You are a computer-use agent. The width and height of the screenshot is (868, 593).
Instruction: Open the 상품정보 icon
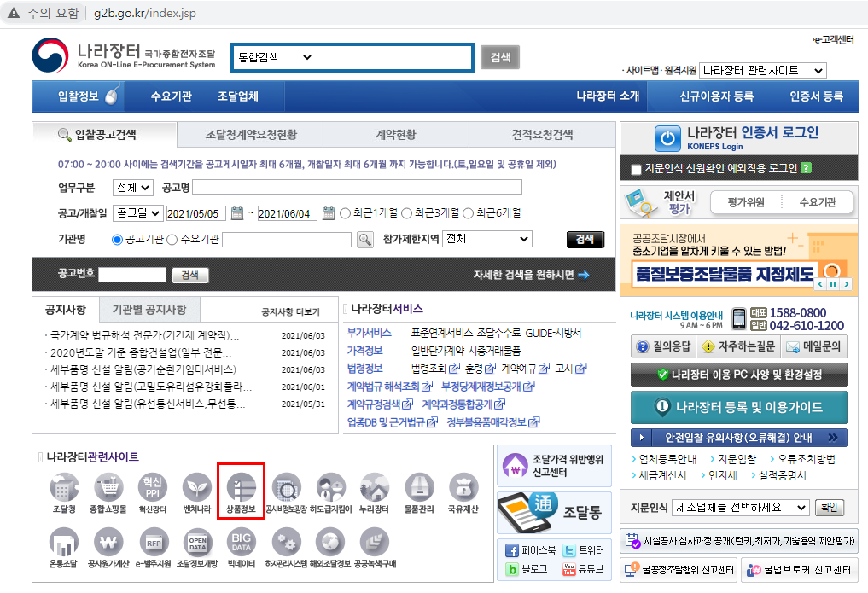[x=242, y=488]
